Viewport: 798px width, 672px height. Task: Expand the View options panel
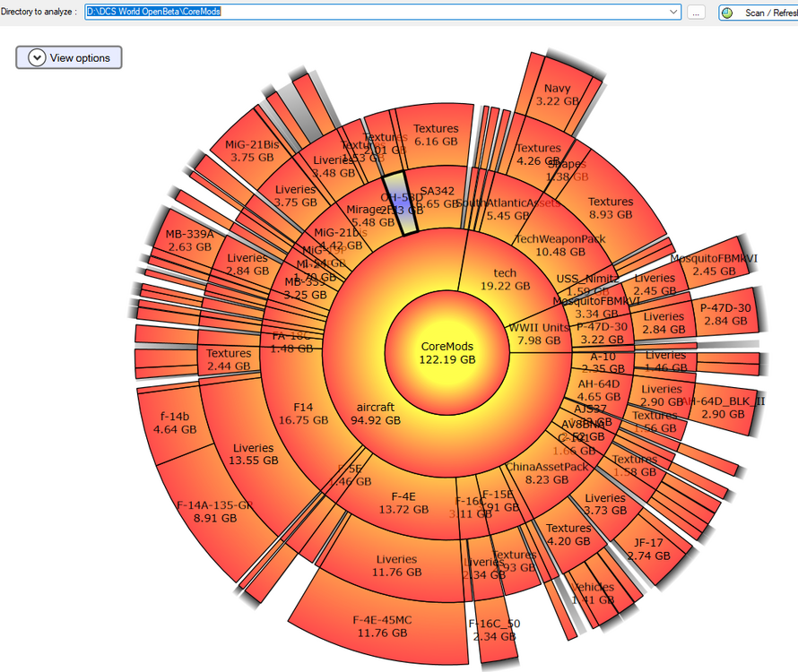[x=69, y=57]
